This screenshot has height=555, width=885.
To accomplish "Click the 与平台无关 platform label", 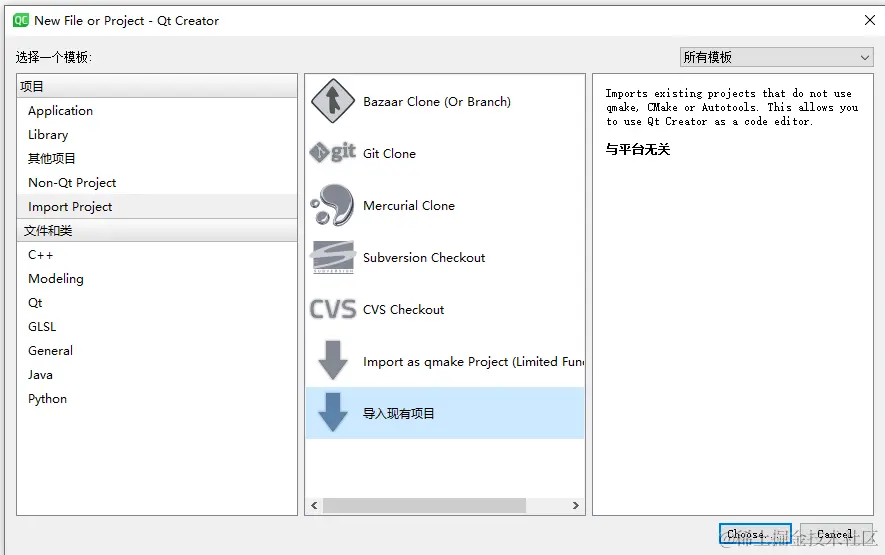I will (638, 149).
